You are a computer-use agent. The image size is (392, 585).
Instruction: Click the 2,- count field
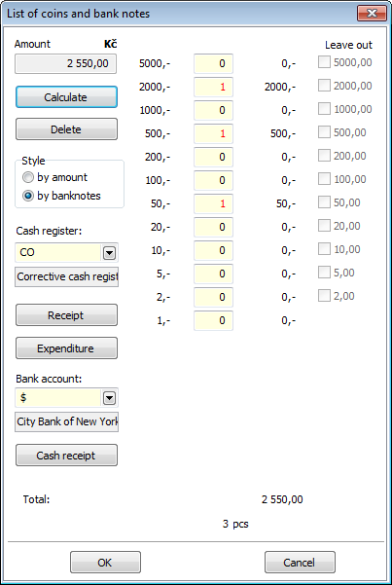click(x=213, y=297)
